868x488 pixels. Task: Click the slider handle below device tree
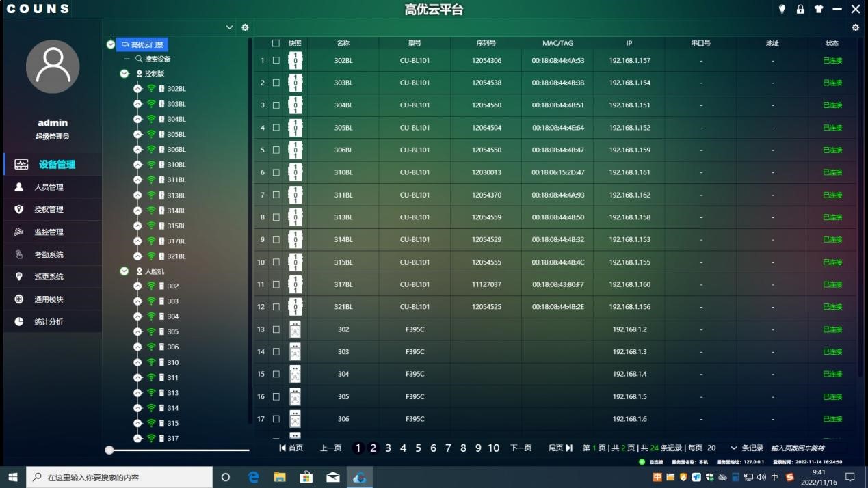(109, 450)
